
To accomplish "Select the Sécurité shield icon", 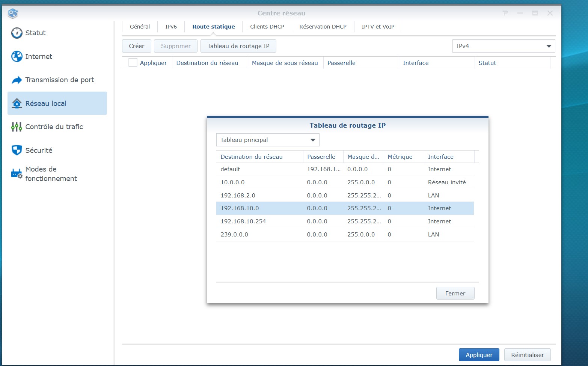I will [17, 150].
